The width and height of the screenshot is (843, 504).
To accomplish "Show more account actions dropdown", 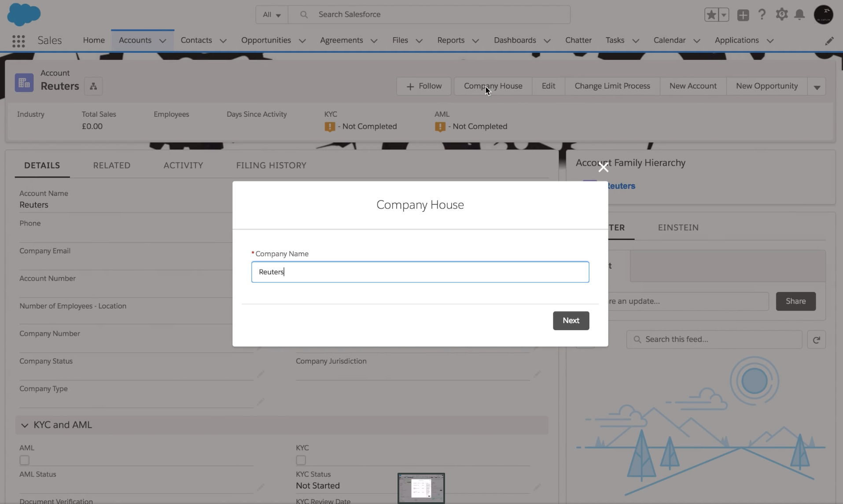I will [817, 86].
